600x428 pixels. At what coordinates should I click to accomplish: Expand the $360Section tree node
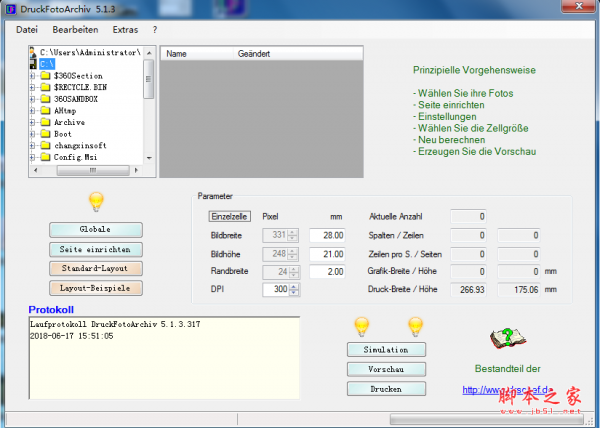[33, 76]
